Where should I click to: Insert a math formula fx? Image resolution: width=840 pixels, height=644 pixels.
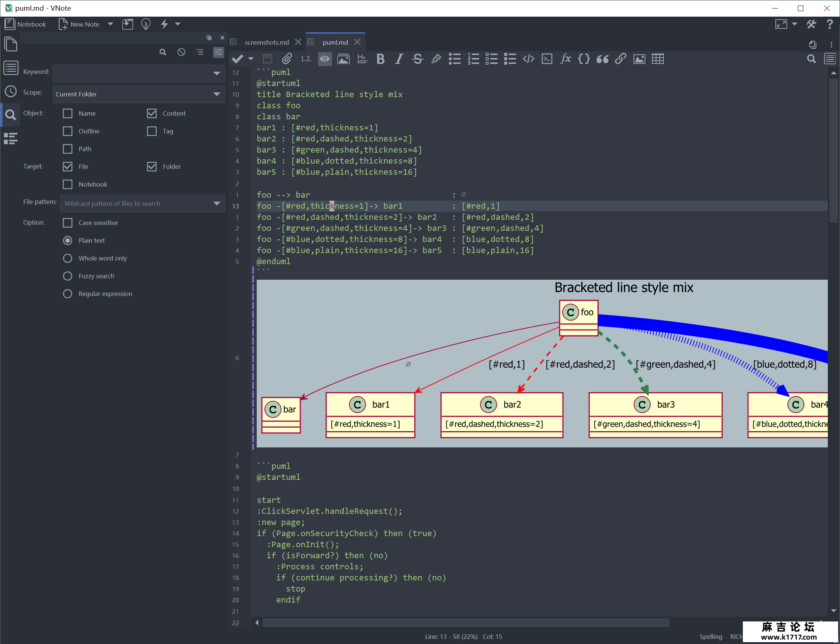click(566, 59)
